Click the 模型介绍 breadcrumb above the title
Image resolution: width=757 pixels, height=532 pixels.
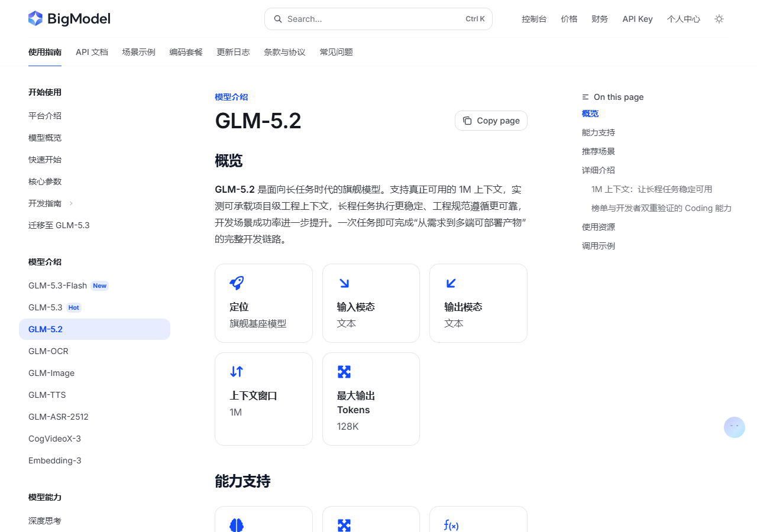point(231,97)
